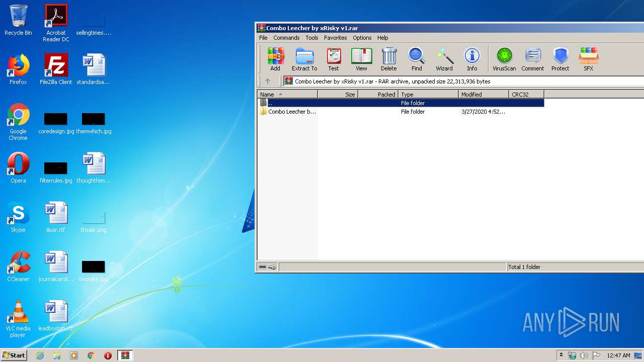The width and height of the screenshot is (644, 362).
Task: Select the Google Chrome desktop icon
Action: [18, 122]
